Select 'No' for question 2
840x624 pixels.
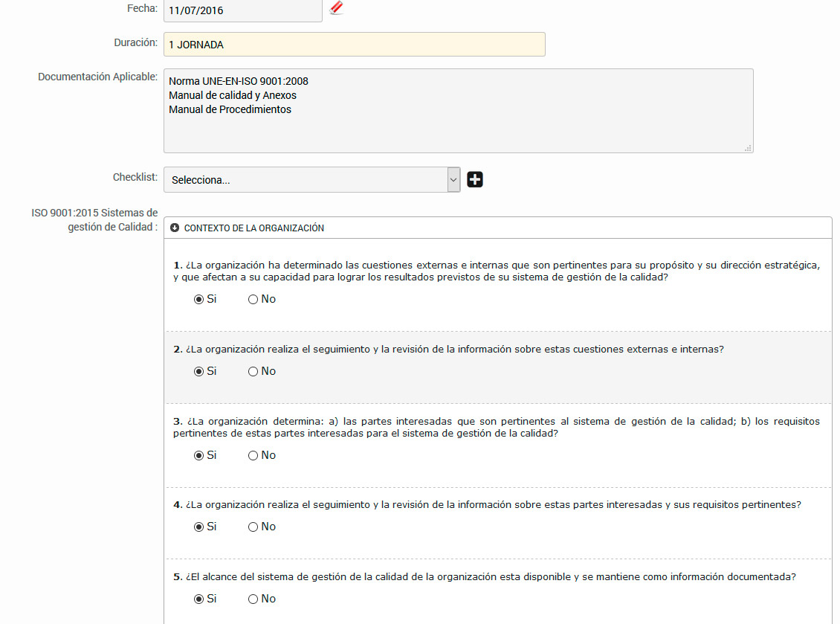coord(253,372)
